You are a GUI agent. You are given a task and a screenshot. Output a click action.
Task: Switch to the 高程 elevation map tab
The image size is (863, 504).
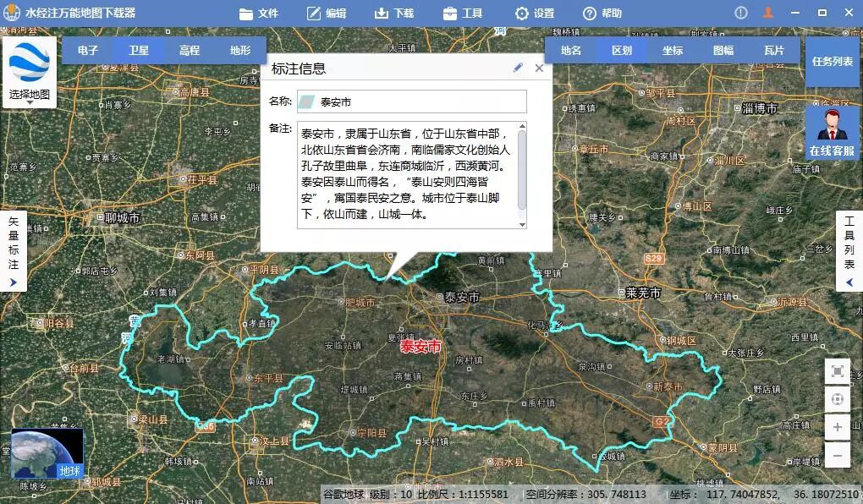[x=188, y=50]
